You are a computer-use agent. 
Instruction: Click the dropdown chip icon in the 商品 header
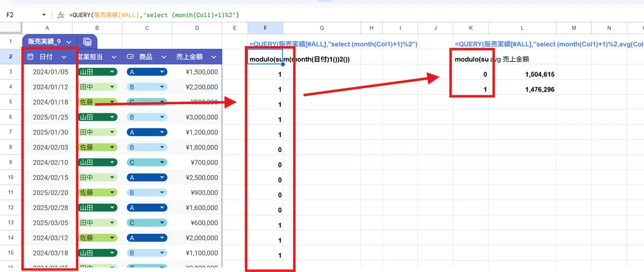coord(130,56)
